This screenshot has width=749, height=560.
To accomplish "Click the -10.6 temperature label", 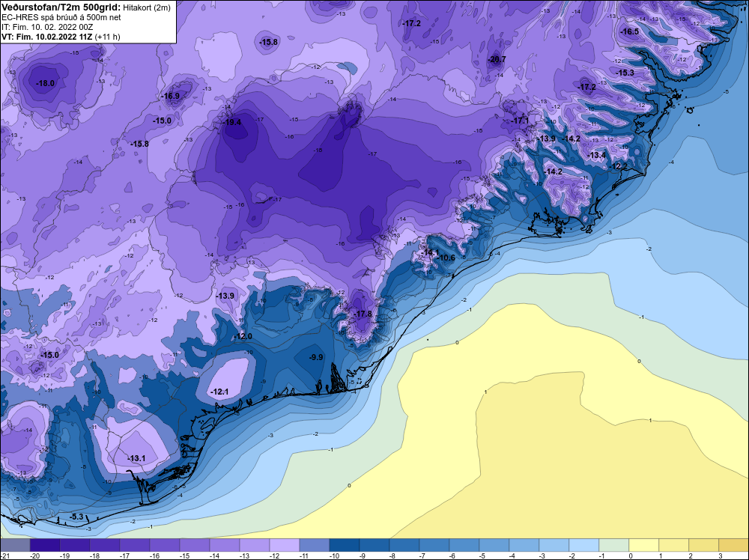I will point(446,258).
